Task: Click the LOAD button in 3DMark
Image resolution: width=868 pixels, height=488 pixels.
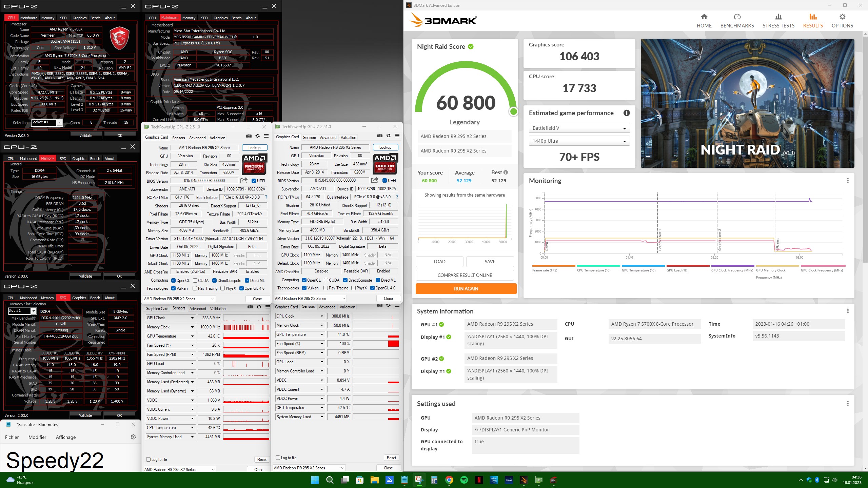Action: [439, 262]
